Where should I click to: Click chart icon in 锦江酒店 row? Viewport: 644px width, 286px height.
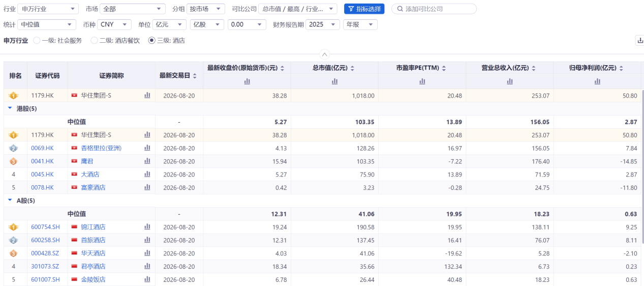pyautogui.click(x=147, y=227)
